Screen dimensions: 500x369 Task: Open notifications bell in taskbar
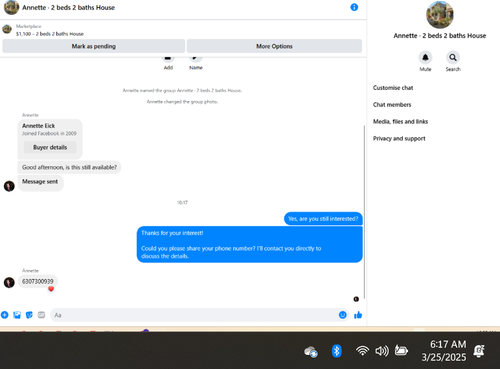(x=479, y=351)
